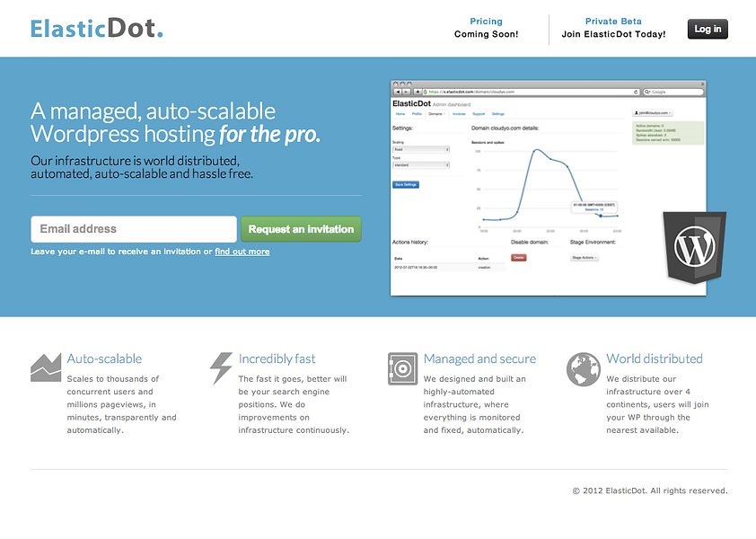756x539 pixels.
Task: Click the dashboard screenshot preview
Action: [549, 188]
